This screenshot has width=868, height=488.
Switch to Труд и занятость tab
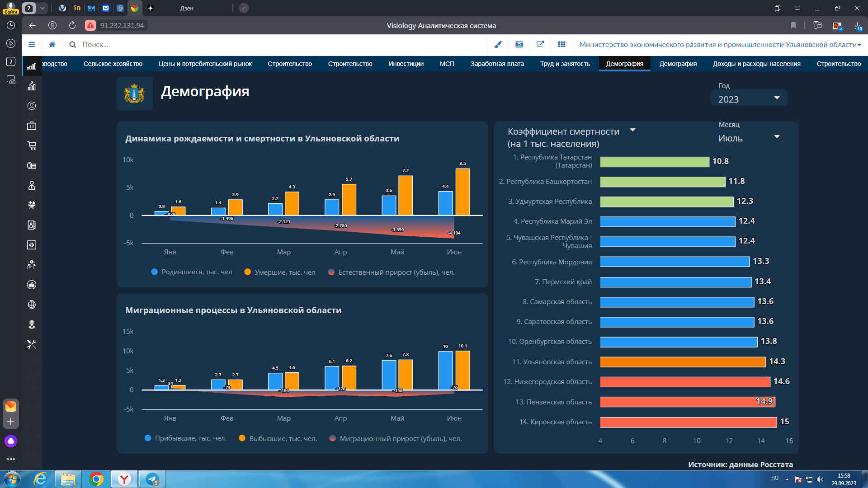click(565, 64)
